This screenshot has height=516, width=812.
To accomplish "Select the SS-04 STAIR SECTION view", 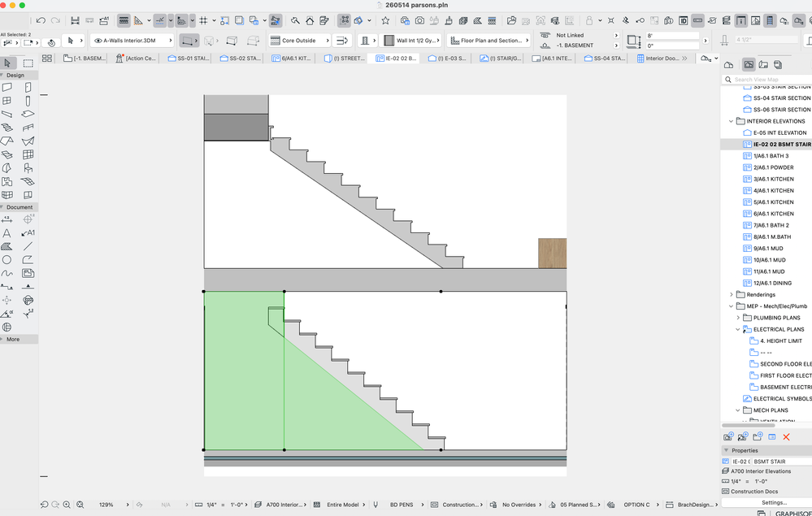I will [781, 98].
